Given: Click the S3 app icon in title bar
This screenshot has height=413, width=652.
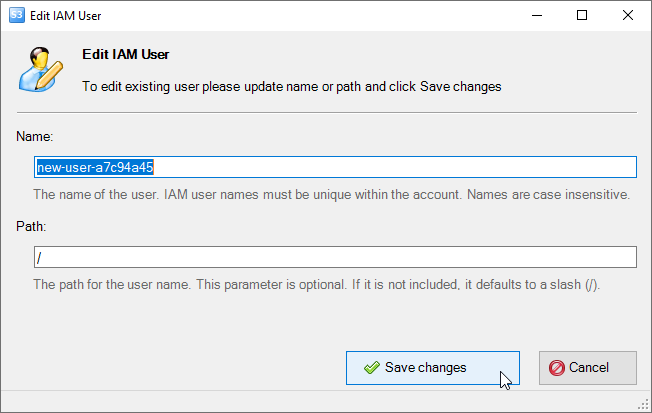Looking at the screenshot, I should click(x=17, y=15).
